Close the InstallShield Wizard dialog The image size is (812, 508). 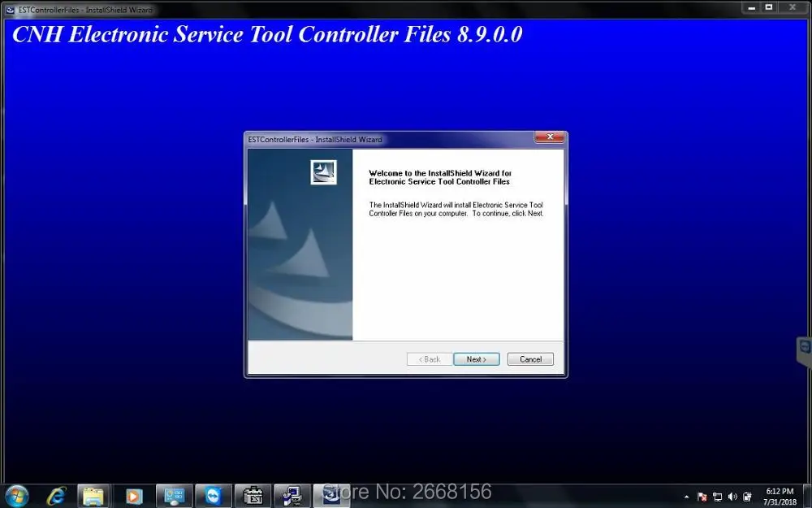[550, 137]
